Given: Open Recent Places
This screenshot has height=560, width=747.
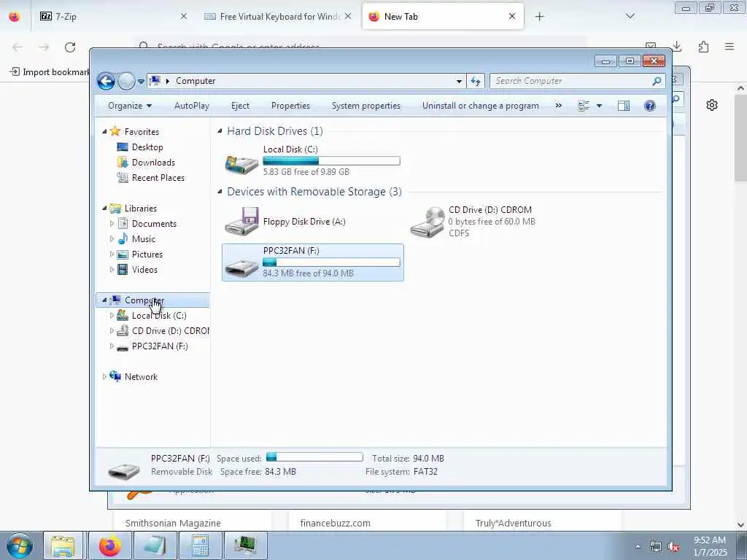Looking at the screenshot, I should click(x=158, y=178).
